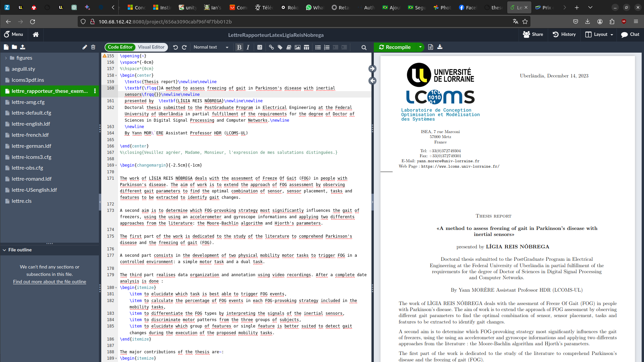Insert a link with the link icon
This screenshot has width=644, height=362.
click(x=271, y=47)
